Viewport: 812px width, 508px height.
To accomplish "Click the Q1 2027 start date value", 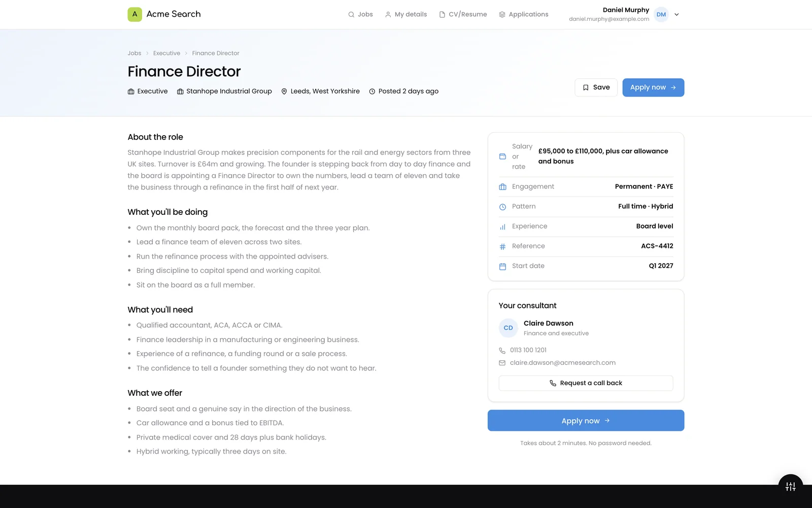I will [661, 266].
